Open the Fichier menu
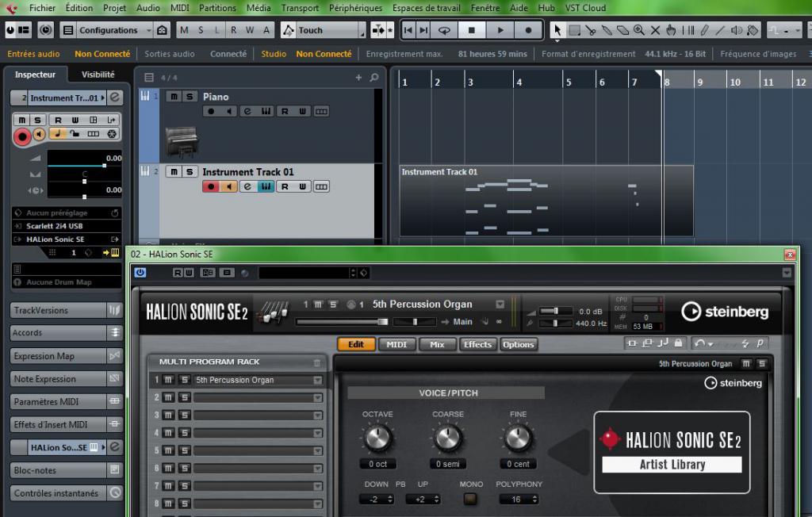The width and height of the screenshot is (812, 517). 43,8
